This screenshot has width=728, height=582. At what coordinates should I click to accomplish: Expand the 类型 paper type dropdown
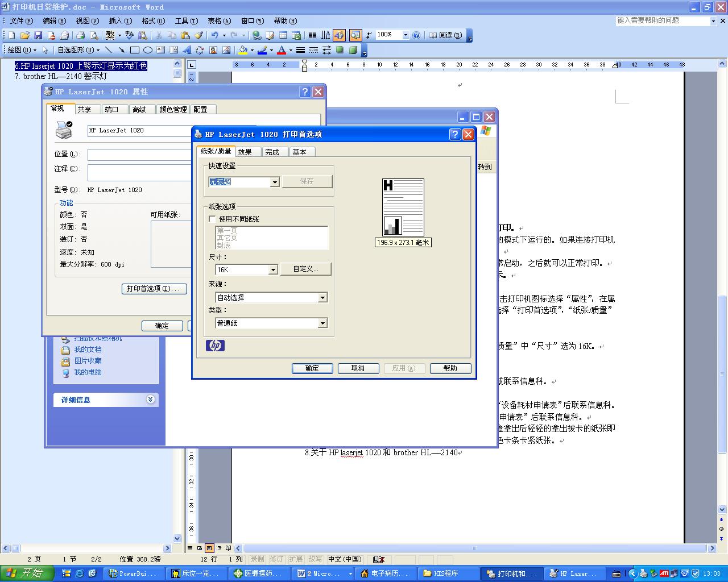coord(322,323)
